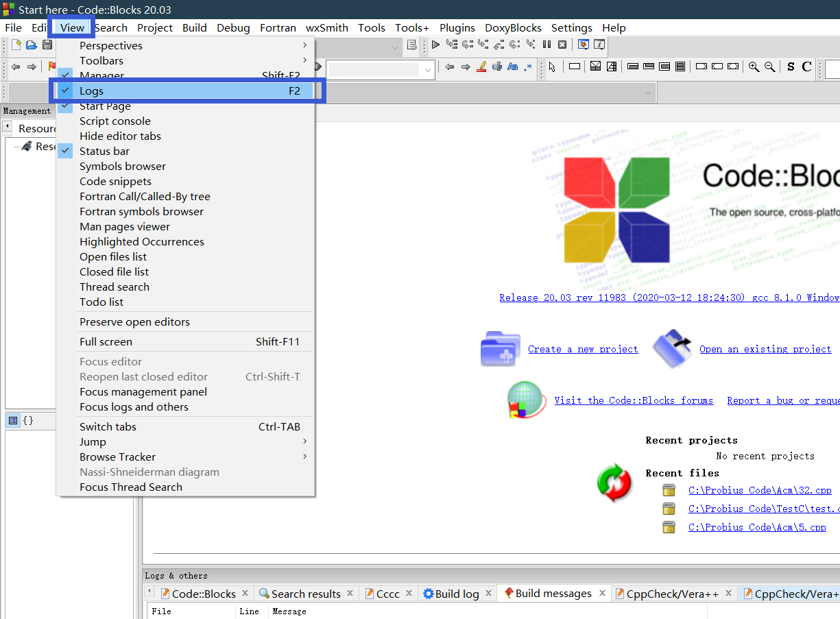
Task: Open the wide code completion scope dropdown
Action: pyautogui.click(x=648, y=92)
